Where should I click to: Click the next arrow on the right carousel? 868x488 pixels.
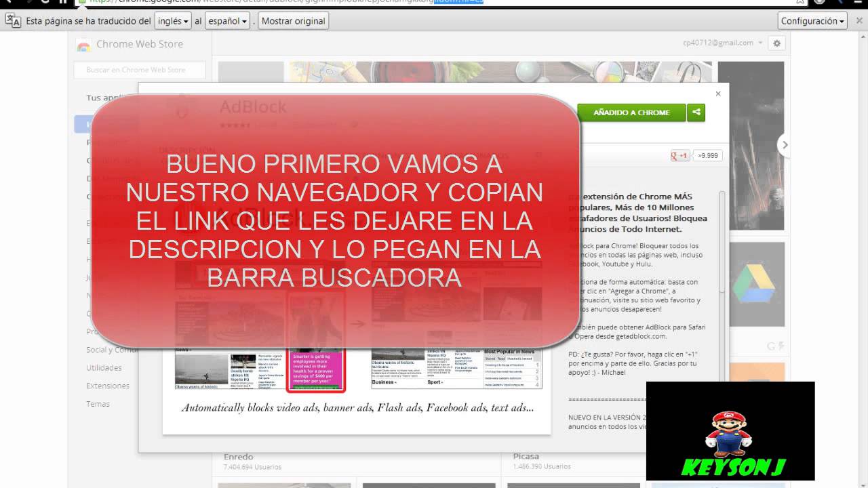click(785, 144)
